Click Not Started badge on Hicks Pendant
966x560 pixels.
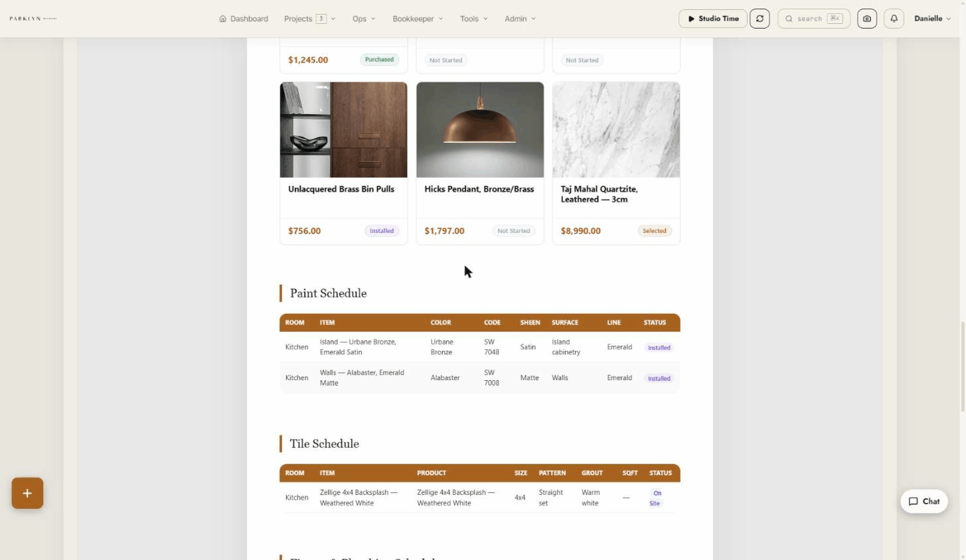[x=514, y=231]
